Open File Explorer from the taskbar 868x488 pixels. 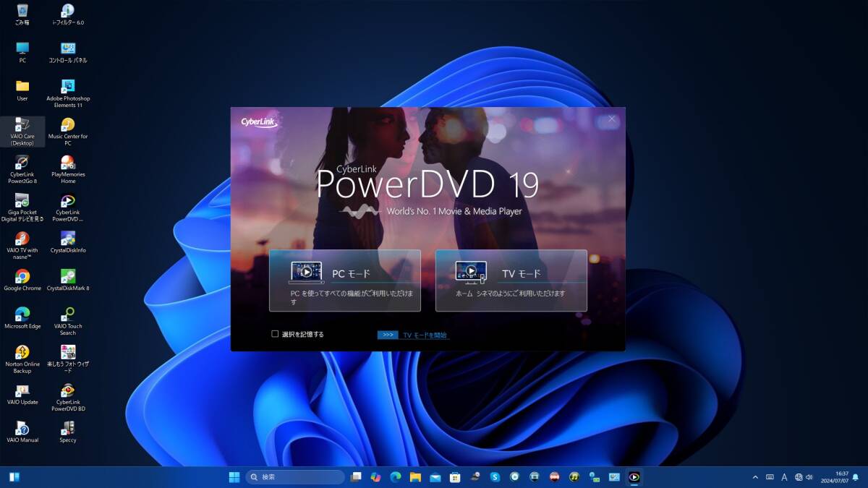(x=415, y=477)
